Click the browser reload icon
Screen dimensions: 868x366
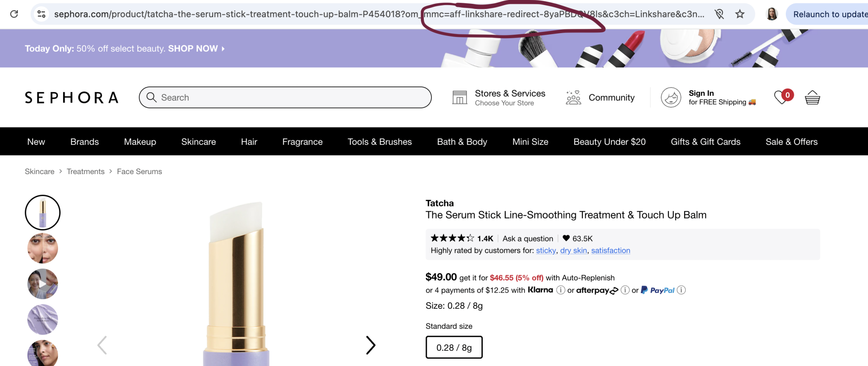pyautogui.click(x=14, y=14)
